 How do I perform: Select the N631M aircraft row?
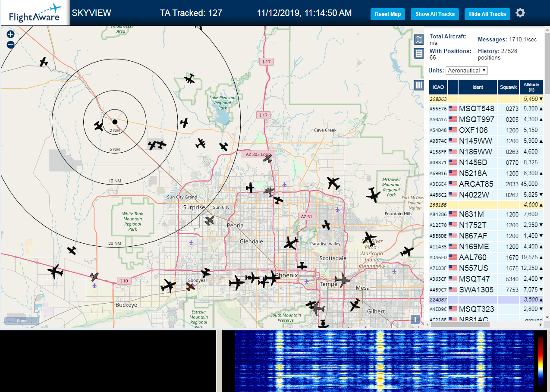pos(486,214)
